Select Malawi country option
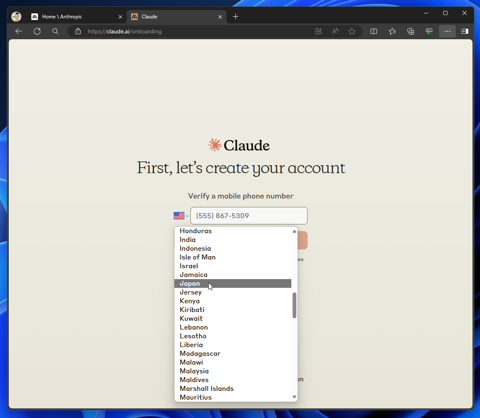 [x=233, y=362]
